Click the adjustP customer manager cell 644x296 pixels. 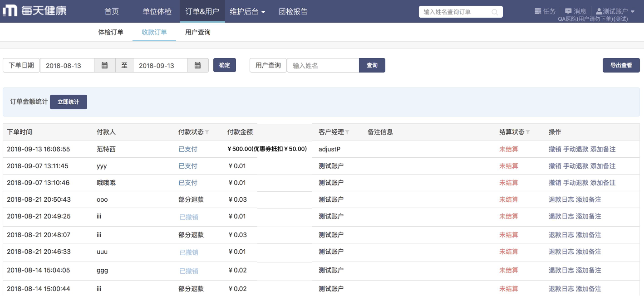click(329, 149)
